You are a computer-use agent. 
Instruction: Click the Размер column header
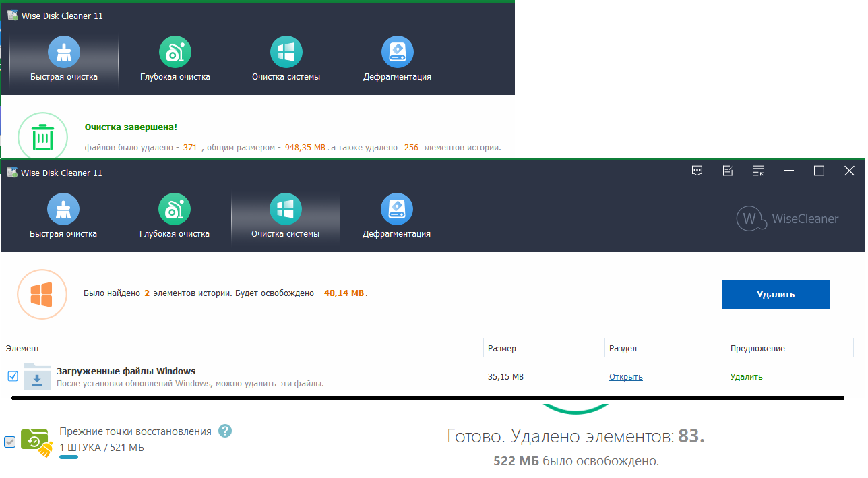(x=502, y=349)
